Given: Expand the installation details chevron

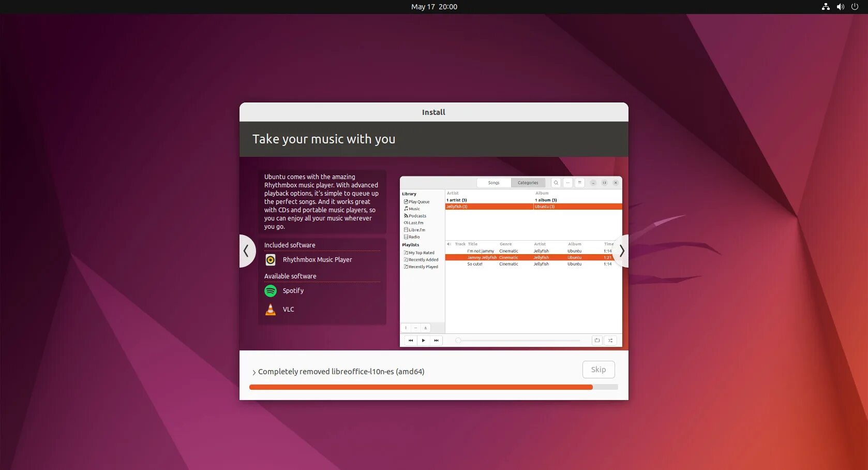Looking at the screenshot, I should 254,372.
